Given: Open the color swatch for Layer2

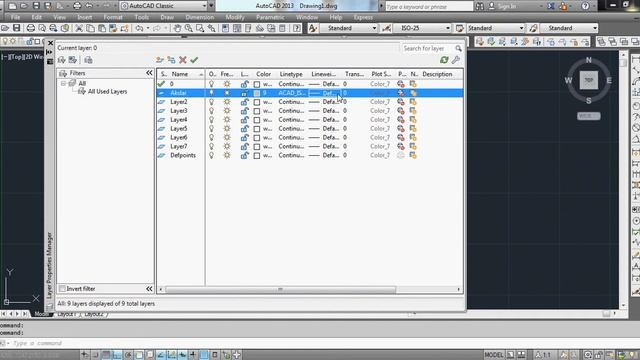Looking at the screenshot, I should click(257, 102).
